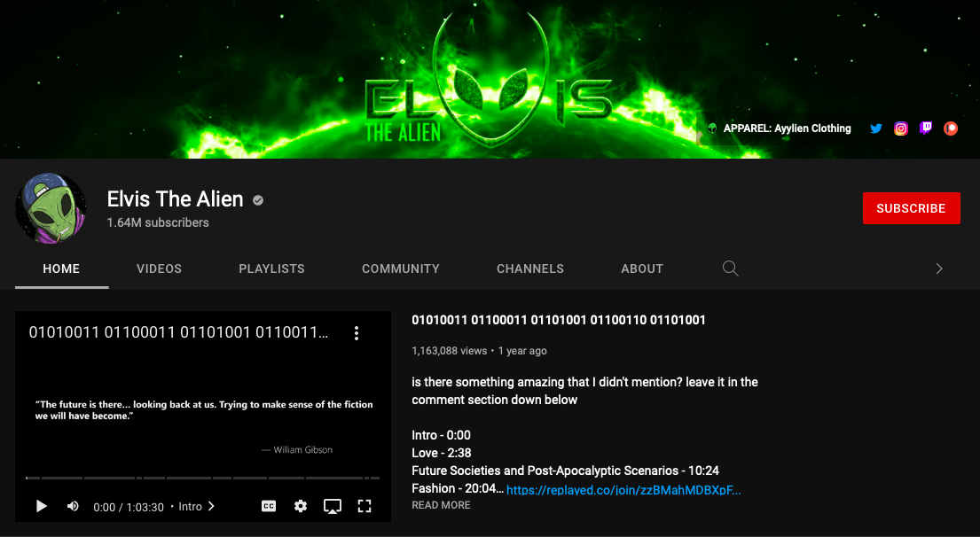Viewport: 980px width, 537px height.
Task: Open the APPAREL: Ayylien Clothing link
Action: (780, 128)
